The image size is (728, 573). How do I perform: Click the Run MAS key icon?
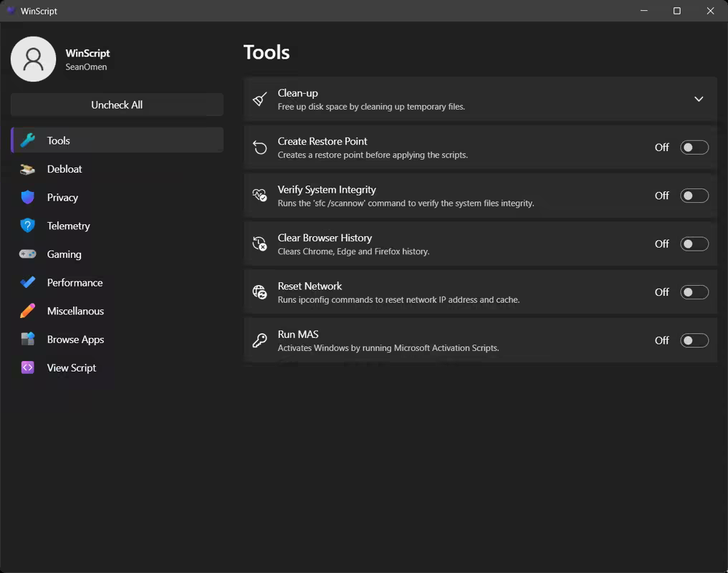click(259, 340)
